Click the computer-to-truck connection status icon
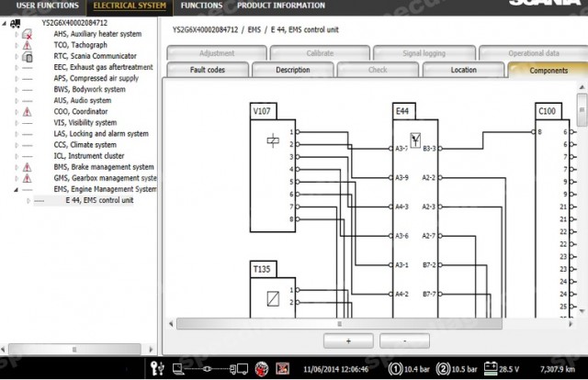 tap(210, 369)
